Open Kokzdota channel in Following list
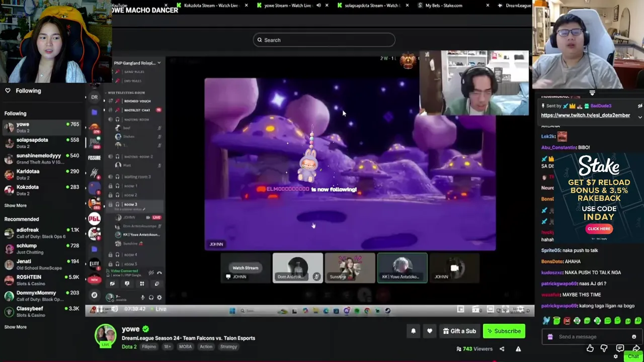The height and width of the screenshot is (362, 644). (42, 190)
